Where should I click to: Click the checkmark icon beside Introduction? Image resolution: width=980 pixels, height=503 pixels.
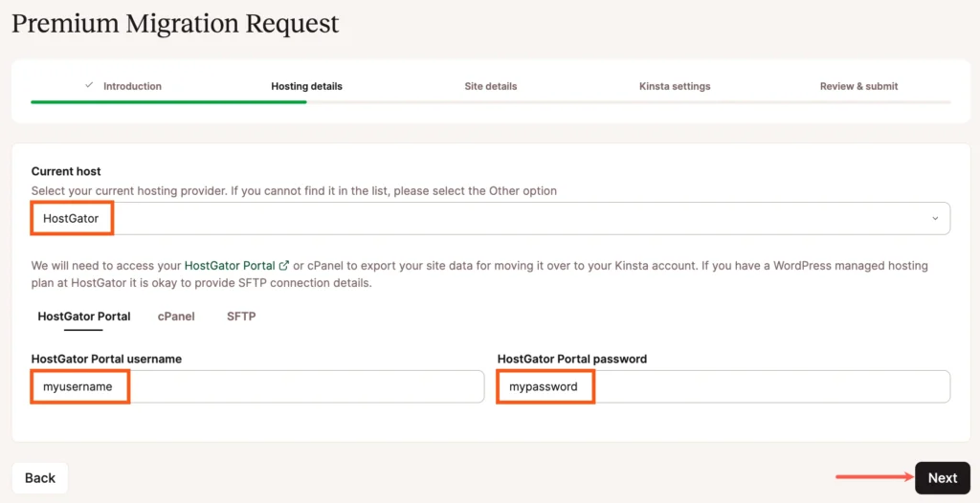coord(89,85)
